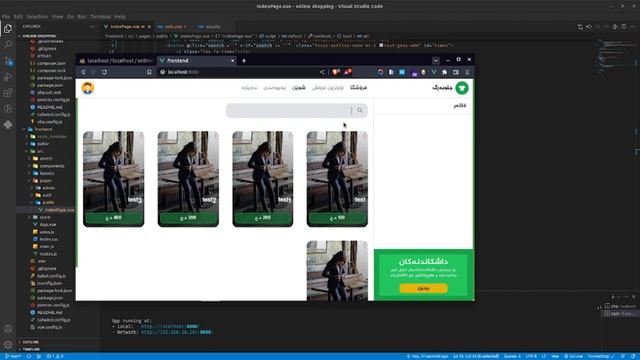Expand the components folder in Explorer

(x=52, y=166)
